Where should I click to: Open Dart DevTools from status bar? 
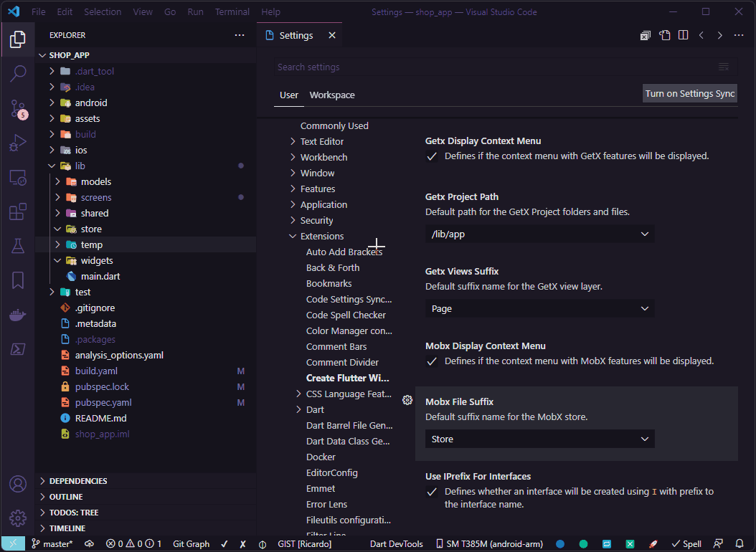point(397,544)
